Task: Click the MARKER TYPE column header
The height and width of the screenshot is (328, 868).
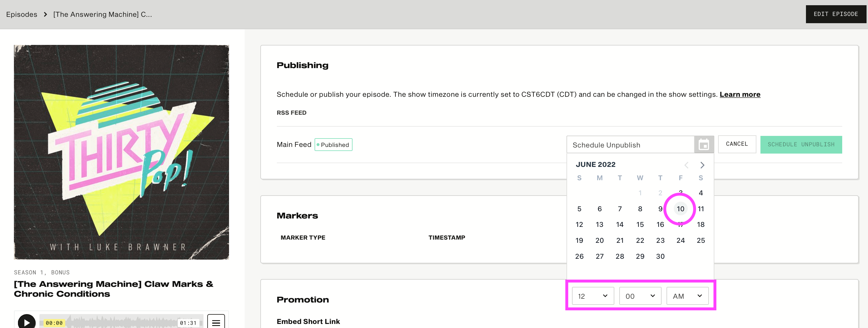Action: (x=303, y=237)
